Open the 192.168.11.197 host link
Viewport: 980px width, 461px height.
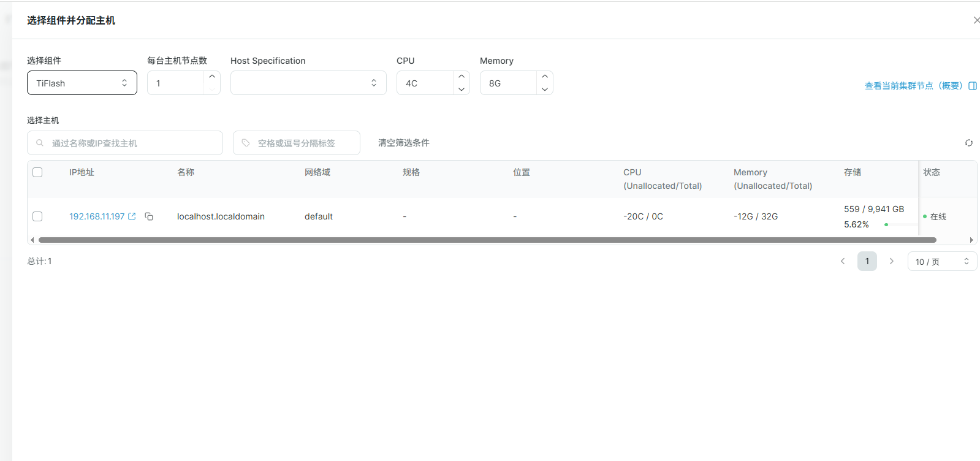97,216
